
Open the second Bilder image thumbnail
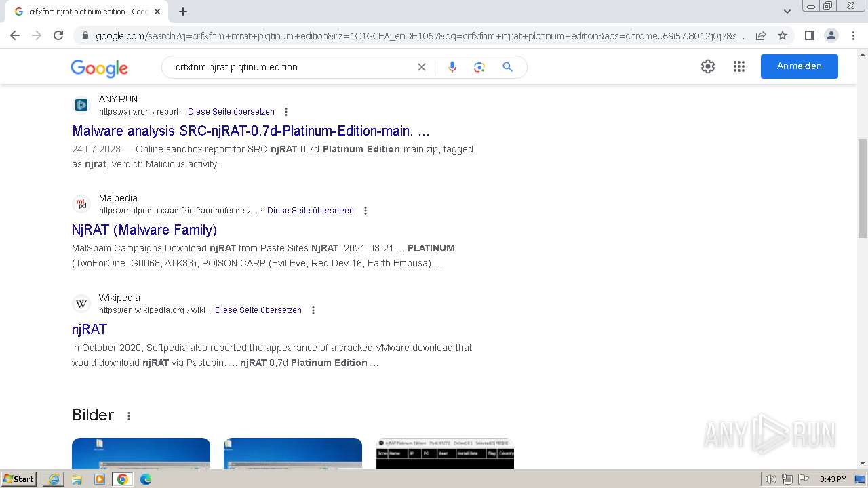click(x=293, y=453)
